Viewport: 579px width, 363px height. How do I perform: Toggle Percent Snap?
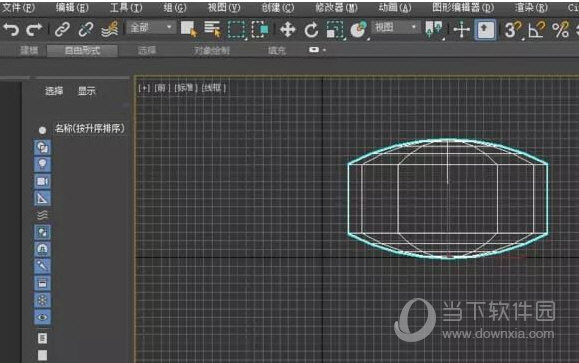[560, 30]
